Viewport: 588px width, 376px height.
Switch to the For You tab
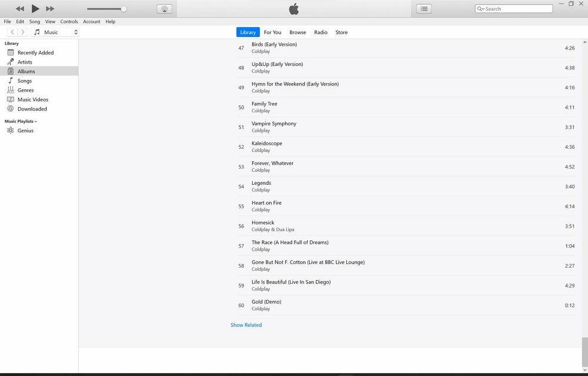[x=272, y=32]
